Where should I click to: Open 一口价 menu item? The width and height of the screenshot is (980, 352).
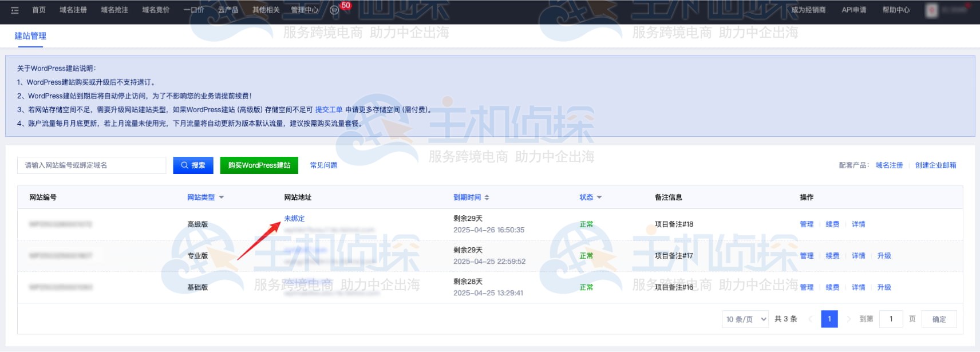point(193,10)
